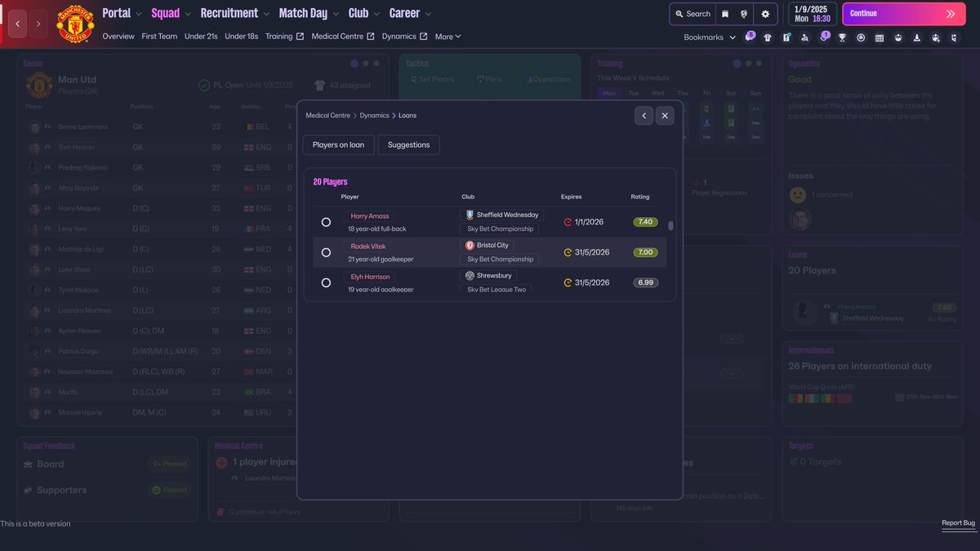Select the radio button for Radek Vitek
The image size is (980, 551).
[x=326, y=252]
